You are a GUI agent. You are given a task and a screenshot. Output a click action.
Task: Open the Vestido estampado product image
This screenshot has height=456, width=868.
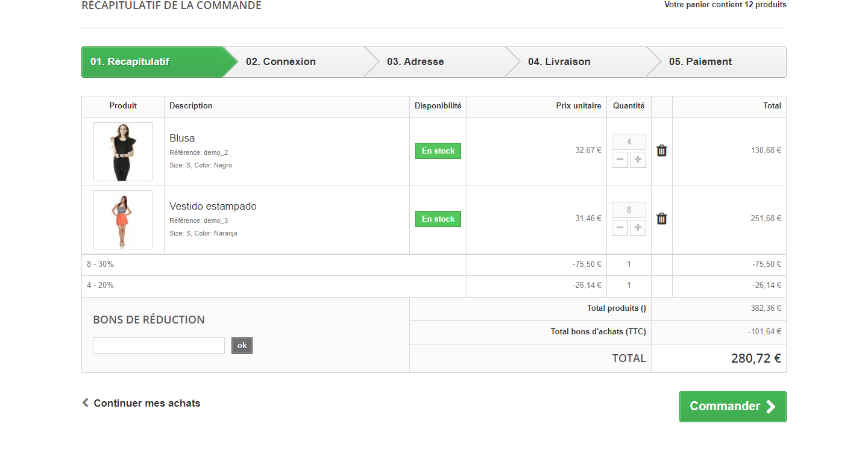123,220
